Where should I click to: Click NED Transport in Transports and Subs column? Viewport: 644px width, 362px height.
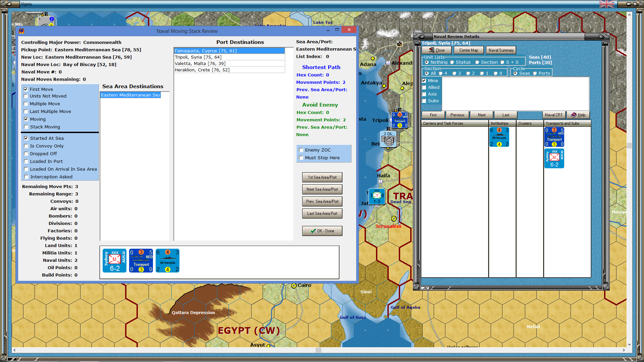(554, 137)
